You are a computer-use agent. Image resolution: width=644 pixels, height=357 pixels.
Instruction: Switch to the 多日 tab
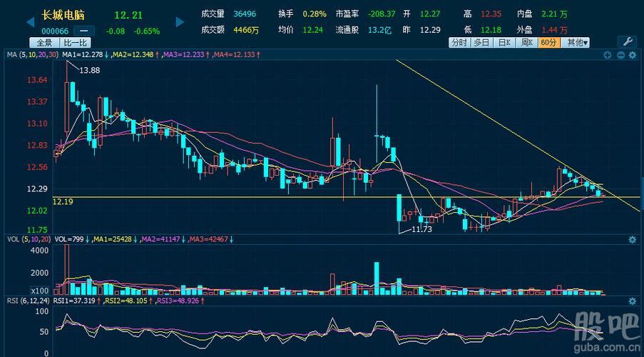[x=481, y=42]
